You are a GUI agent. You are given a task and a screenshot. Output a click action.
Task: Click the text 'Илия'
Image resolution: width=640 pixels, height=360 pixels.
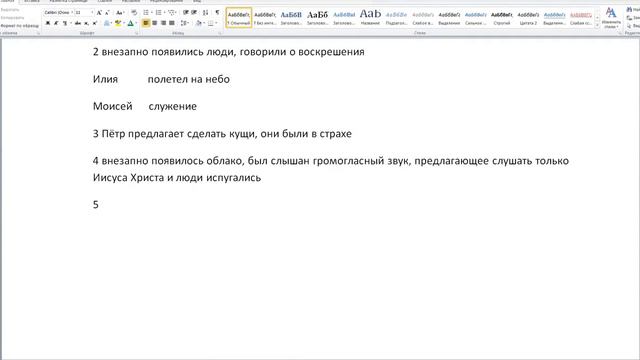point(105,79)
